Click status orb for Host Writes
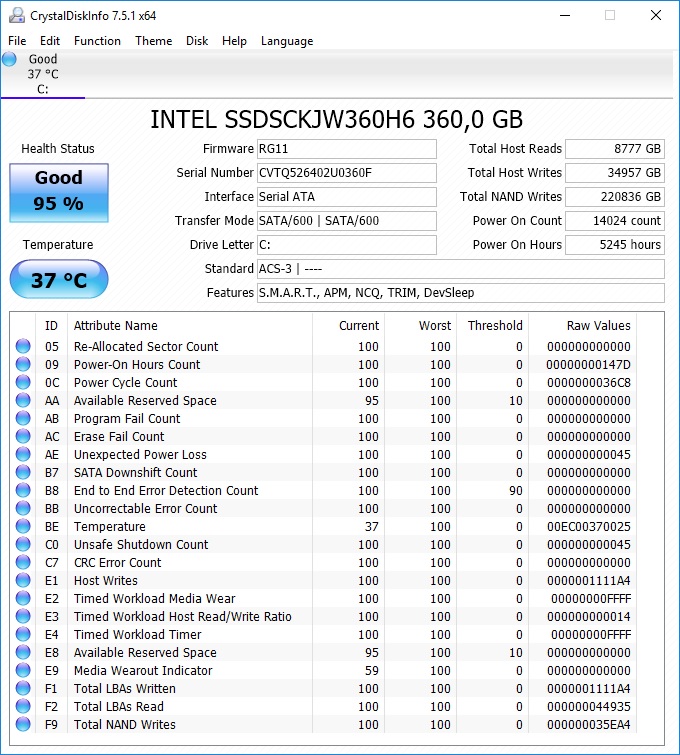Image resolution: width=680 pixels, height=755 pixels. coord(23,580)
